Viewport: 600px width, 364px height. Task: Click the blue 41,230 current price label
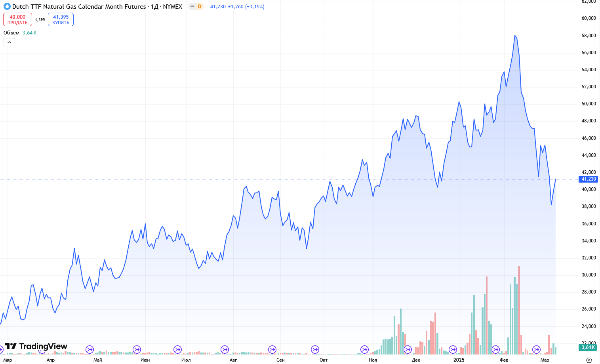coord(589,179)
